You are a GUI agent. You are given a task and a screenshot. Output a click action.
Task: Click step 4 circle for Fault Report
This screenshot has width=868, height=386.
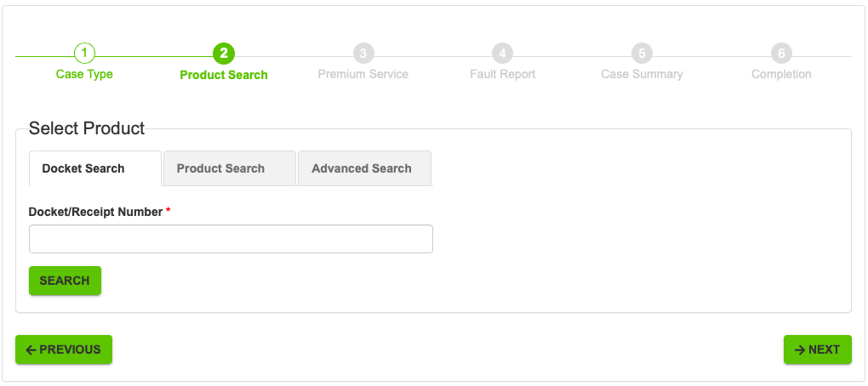click(502, 54)
